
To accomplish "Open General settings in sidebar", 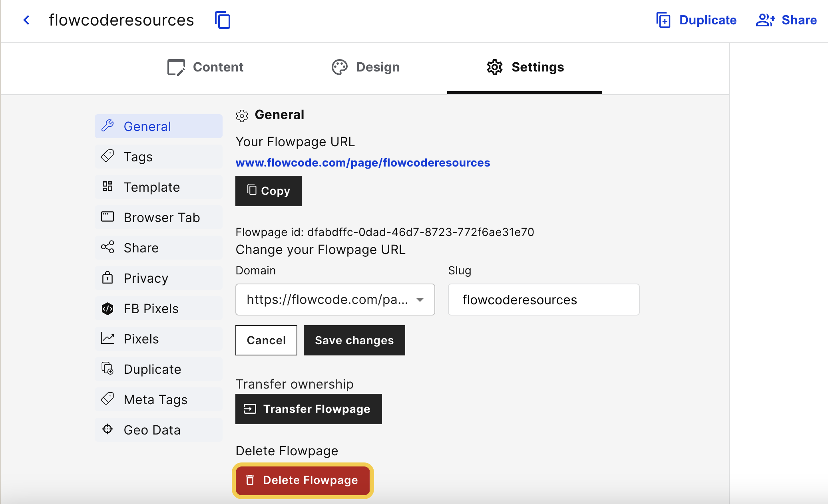I will 159,126.
